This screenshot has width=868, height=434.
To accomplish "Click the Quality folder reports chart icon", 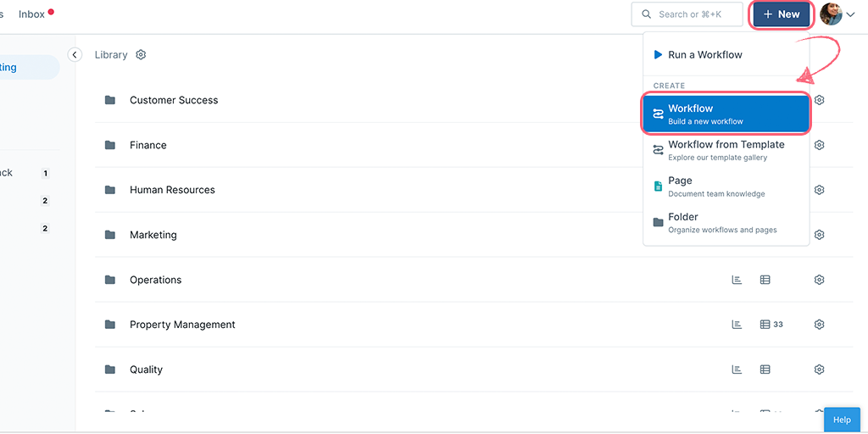I will [737, 370].
